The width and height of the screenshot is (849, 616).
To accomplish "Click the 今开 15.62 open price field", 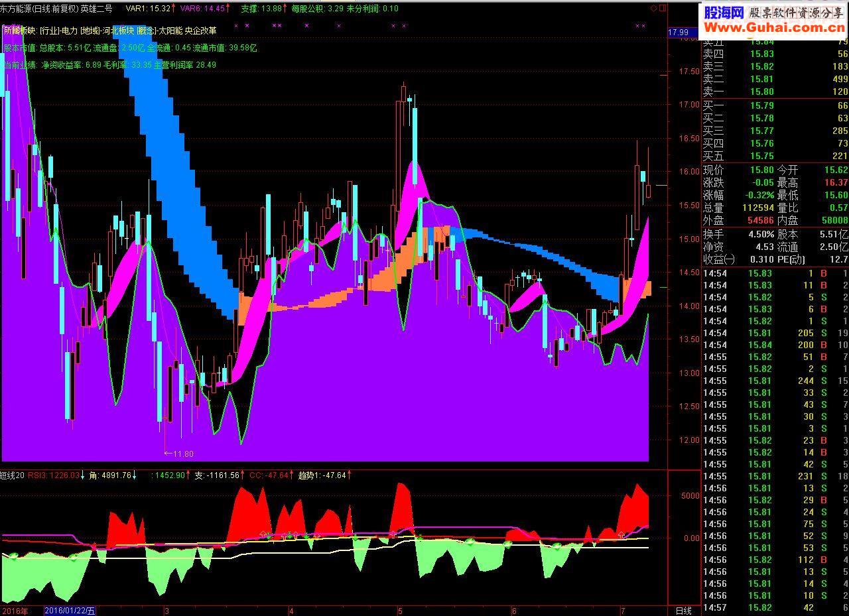I will 813,170.
